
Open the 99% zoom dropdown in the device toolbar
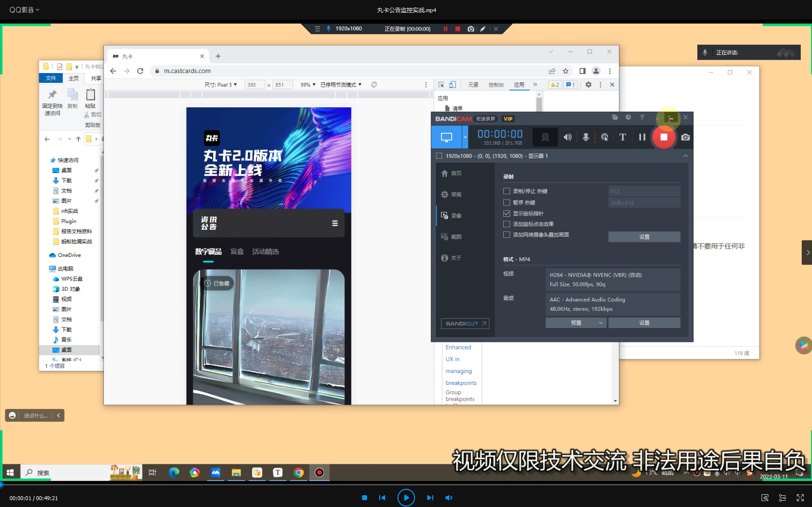click(x=308, y=85)
